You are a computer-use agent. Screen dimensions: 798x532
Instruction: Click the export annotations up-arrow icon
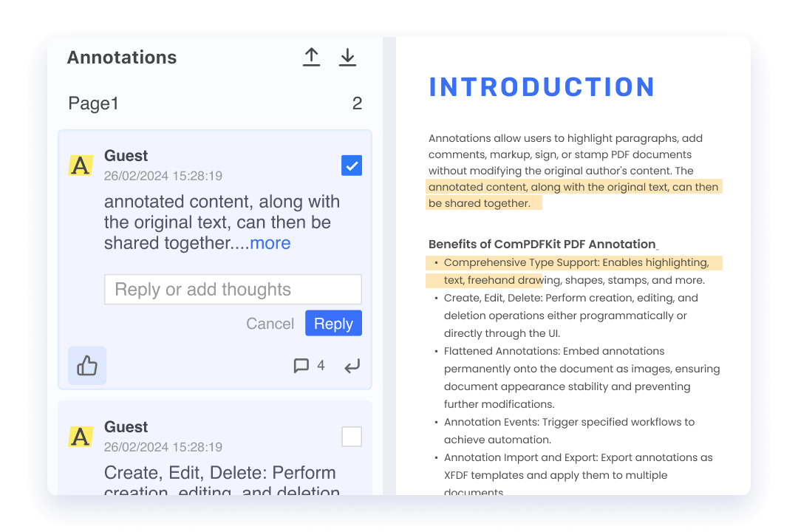click(x=311, y=58)
